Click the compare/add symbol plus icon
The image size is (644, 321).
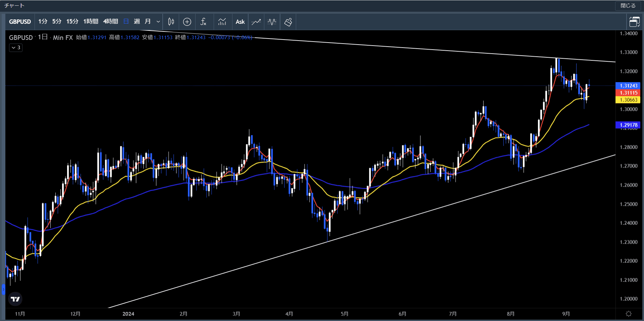tap(187, 22)
